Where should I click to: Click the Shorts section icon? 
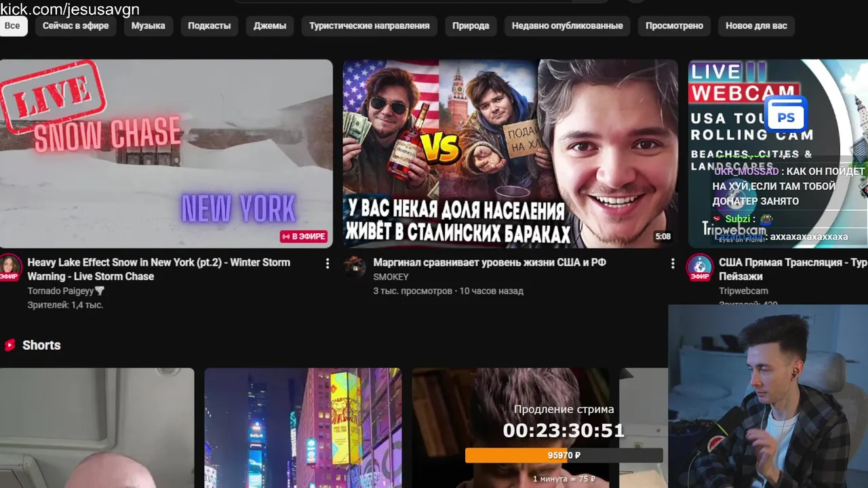point(9,345)
